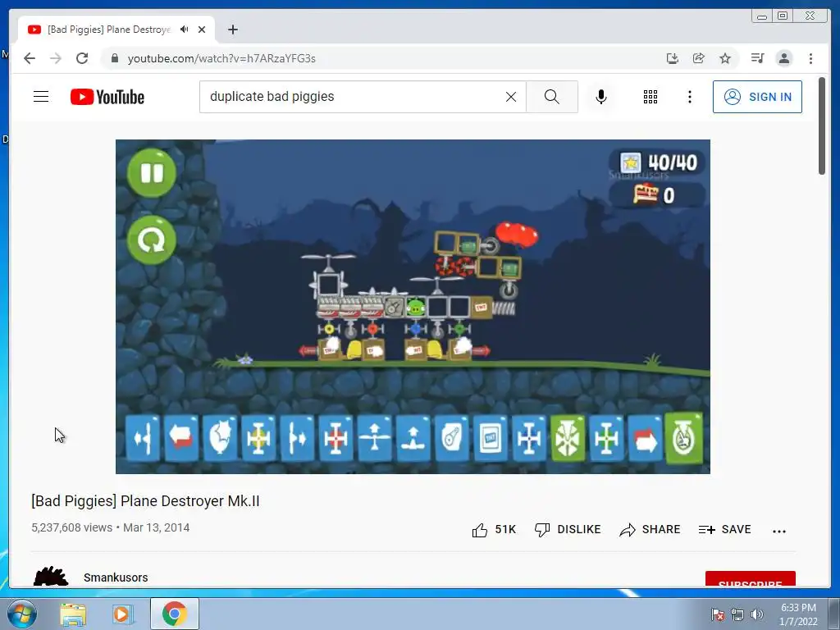
Task: Click the video title text
Action: tap(145, 501)
